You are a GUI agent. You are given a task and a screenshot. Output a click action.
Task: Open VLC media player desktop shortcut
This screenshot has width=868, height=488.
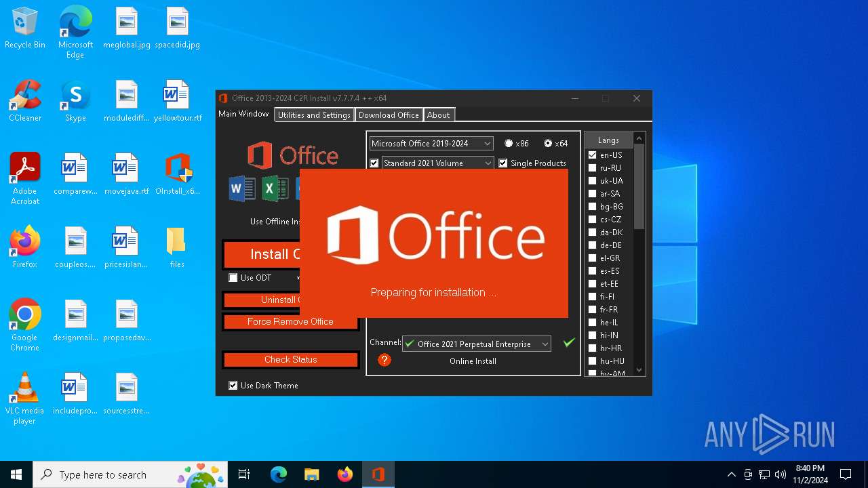click(25, 398)
